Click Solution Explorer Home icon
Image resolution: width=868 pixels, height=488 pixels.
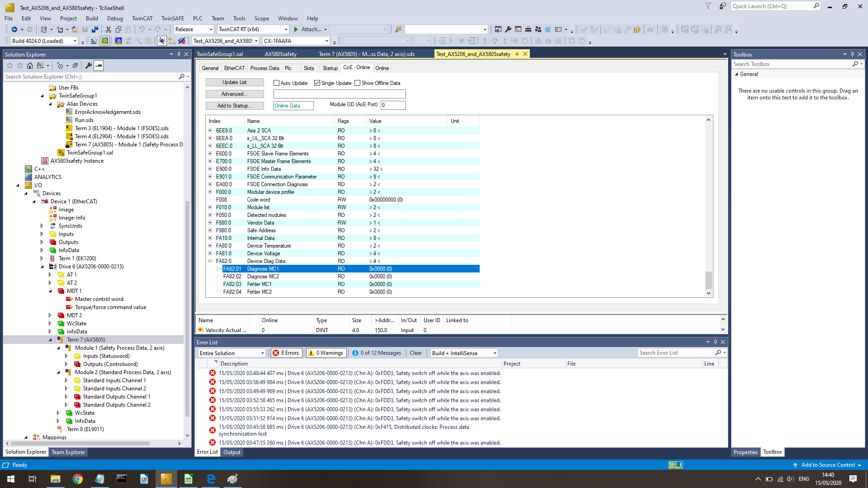30,66
